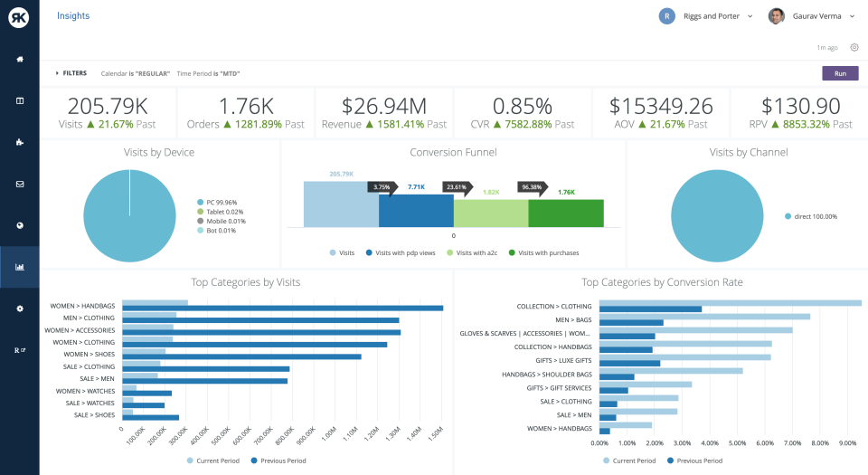Select the bar chart Insights sidebar icon

pyautogui.click(x=19, y=267)
